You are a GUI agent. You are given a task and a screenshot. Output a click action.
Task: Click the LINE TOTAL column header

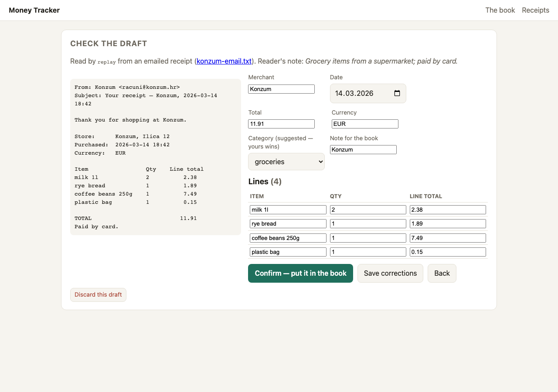tap(426, 196)
